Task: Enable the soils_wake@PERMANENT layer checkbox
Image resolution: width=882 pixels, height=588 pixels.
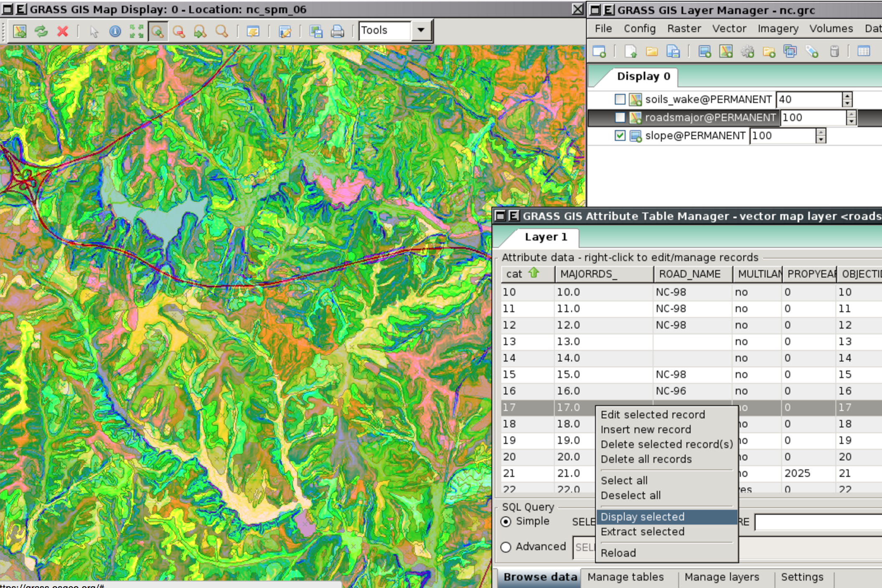Action: pos(620,99)
